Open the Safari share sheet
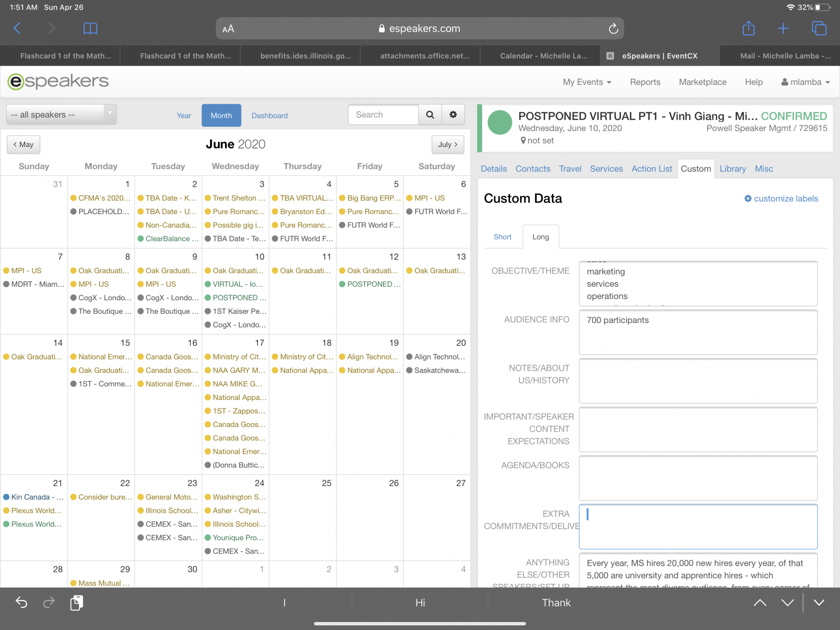 pyautogui.click(x=748, y=28)
